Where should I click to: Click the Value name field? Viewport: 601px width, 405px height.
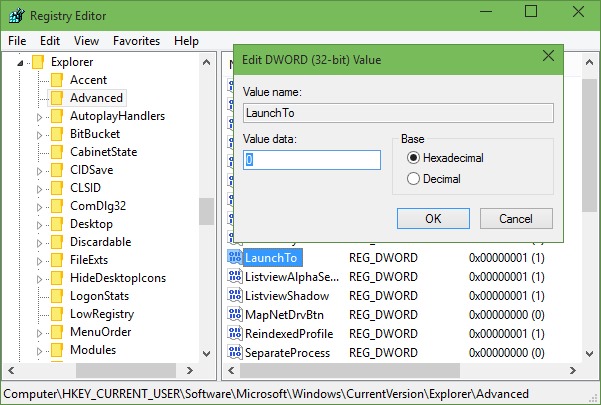pyautogui.click(x=398, y=113)
